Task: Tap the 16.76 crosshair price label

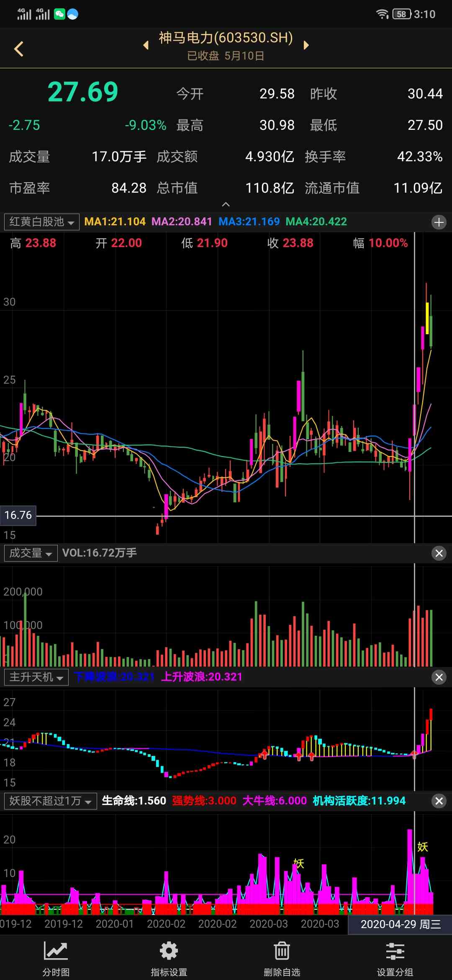Action: pos(18,515)
